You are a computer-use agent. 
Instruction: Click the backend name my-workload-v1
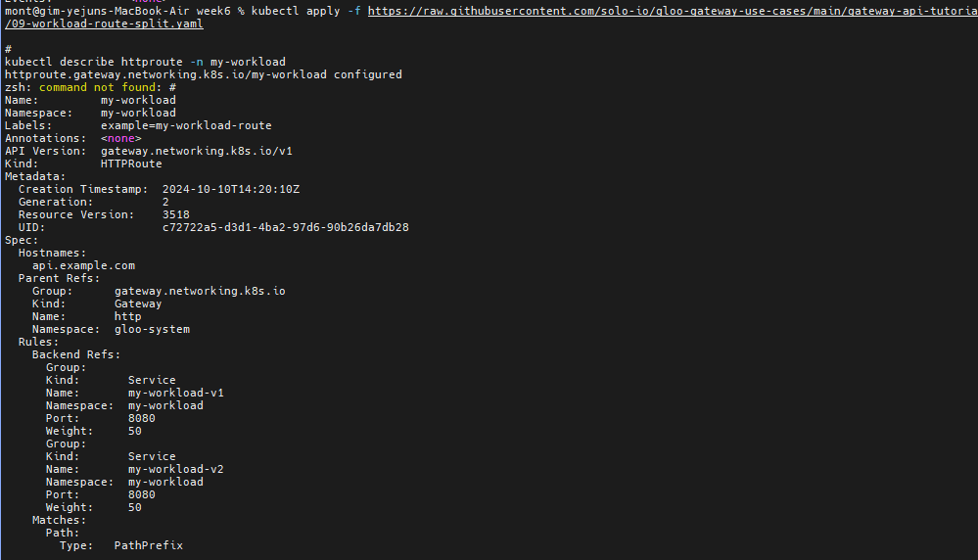(176, 393)
